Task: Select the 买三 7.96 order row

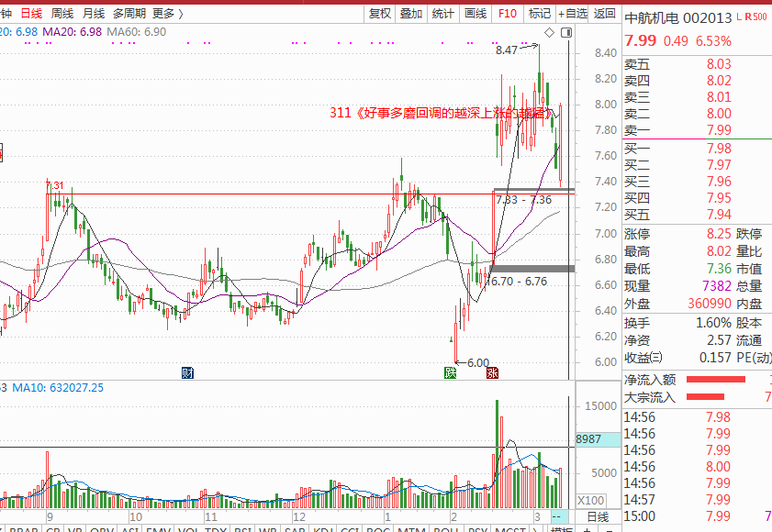Action: (697, 181)
